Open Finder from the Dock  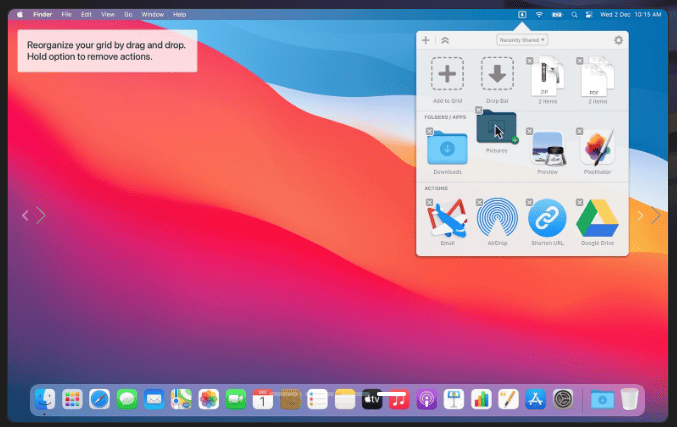pyautogui.click(x=45, y=399)
